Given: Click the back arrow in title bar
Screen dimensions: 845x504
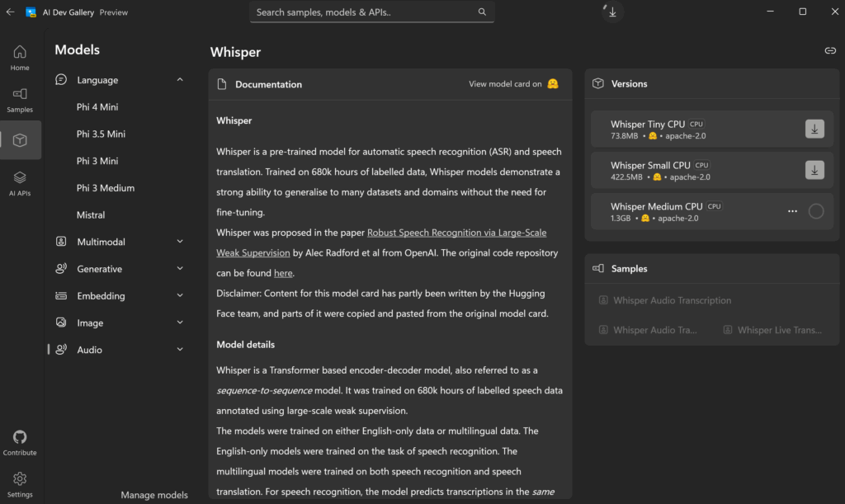Looking at the screenshot, I should (10, 12).
